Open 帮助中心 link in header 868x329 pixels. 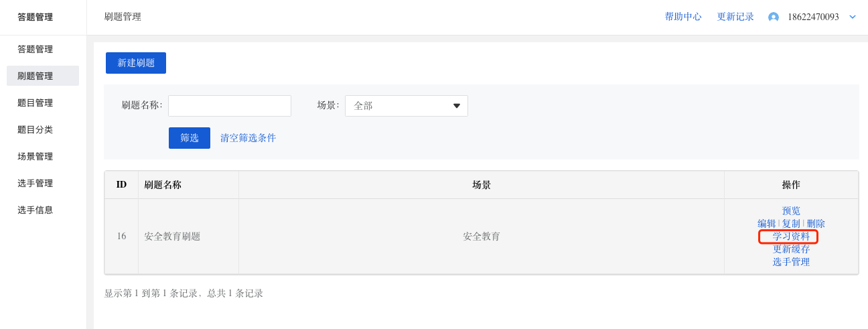pos(683,17)
